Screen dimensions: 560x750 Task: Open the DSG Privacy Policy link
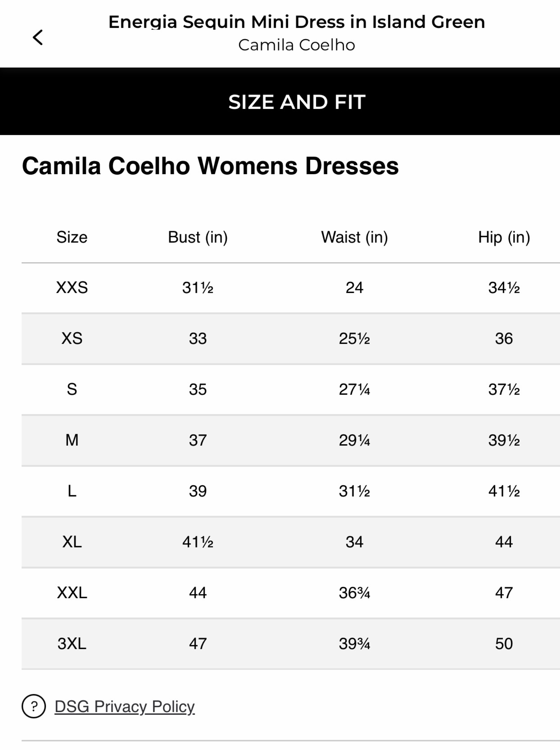(124, 707)
